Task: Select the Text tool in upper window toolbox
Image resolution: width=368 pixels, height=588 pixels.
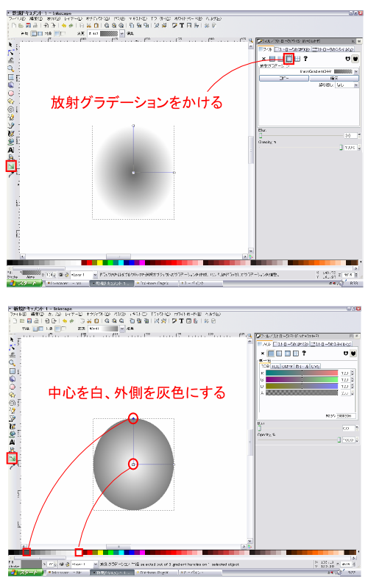Action: pos(10,150)
